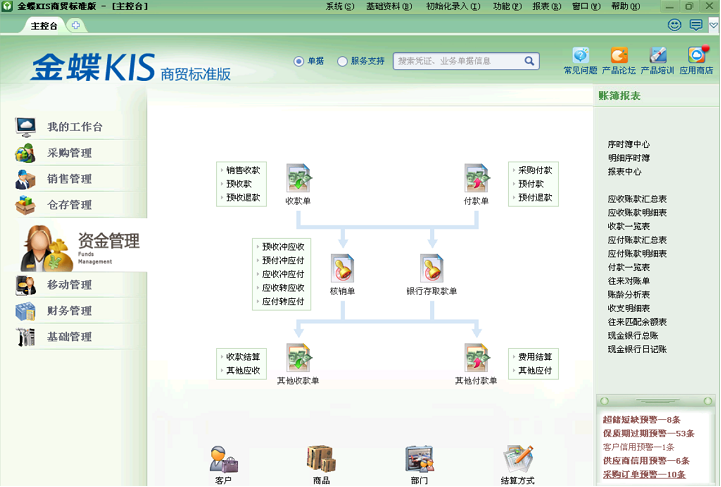
Task: Go to 我的工作台 in sidebar
Action: tap(75, 127)
